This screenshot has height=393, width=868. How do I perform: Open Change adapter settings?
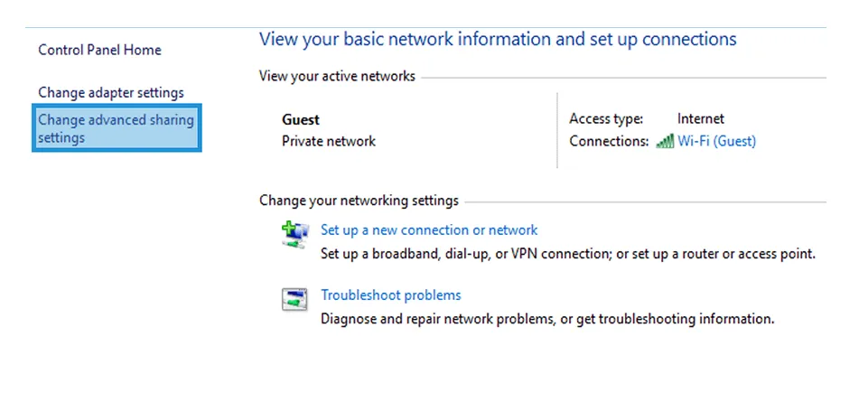111,92
